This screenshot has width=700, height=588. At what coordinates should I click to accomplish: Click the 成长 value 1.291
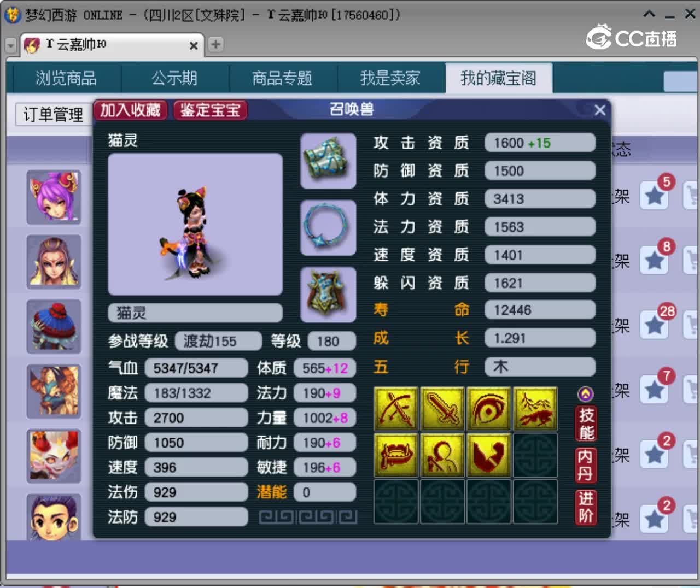540,338
